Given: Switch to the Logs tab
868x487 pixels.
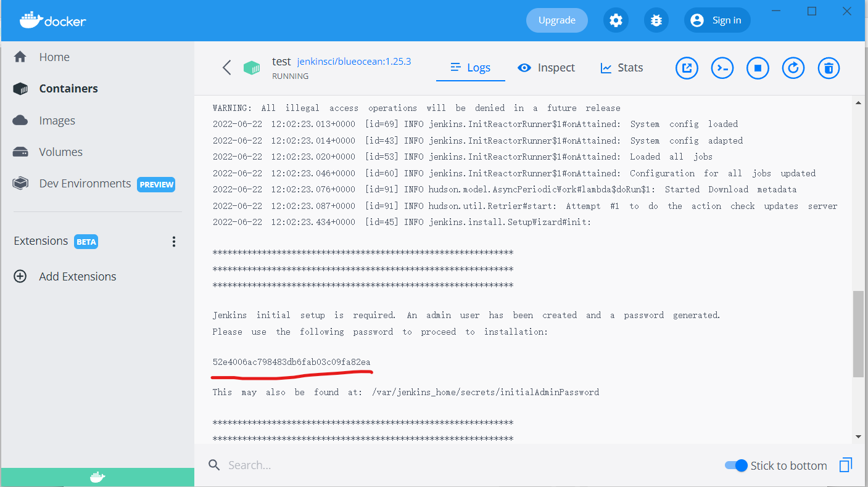Looking at the screenshot, I should [x=471, y=68].
